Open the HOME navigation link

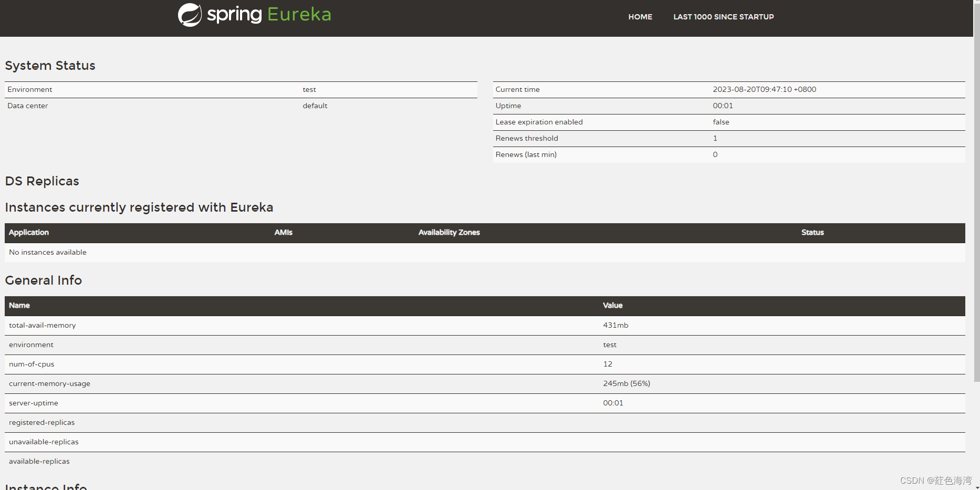tap(640, 17)
